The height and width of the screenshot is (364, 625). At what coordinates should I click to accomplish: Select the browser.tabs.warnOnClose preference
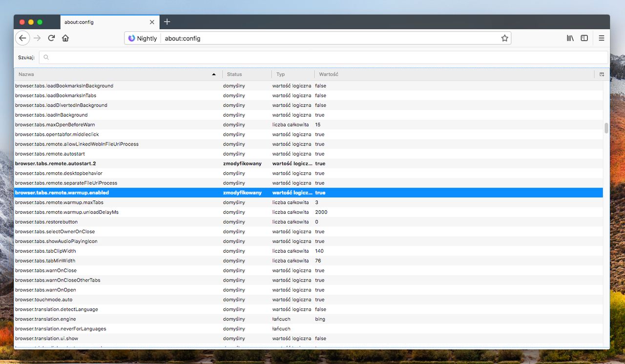pyautogui.click(x=309, y=271)
